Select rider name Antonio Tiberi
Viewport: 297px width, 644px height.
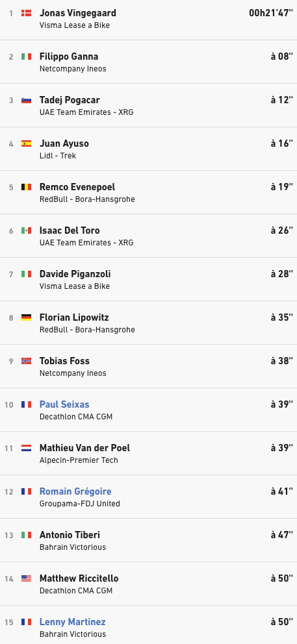point(70,535)
